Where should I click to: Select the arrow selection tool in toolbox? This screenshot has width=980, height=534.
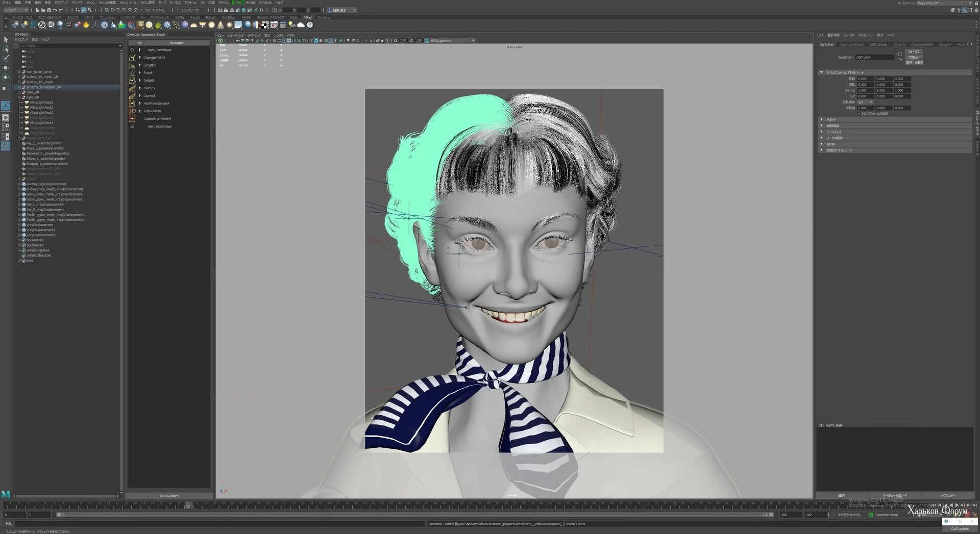point(6,39)
